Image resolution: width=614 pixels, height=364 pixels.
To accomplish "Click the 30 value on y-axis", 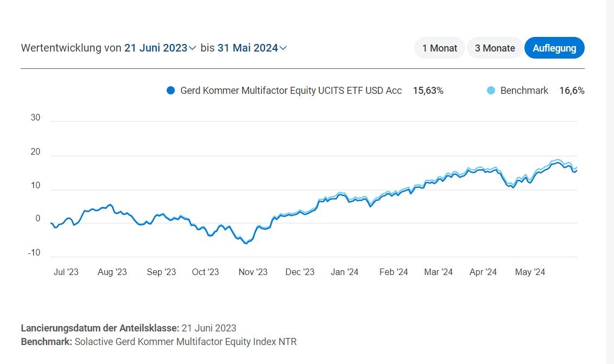I will point(35,118).
